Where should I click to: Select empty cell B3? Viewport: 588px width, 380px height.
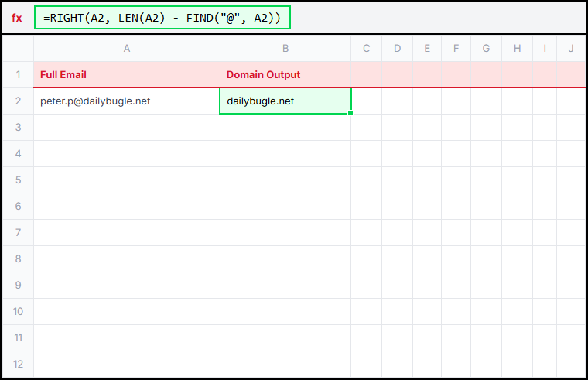[285, 127]
